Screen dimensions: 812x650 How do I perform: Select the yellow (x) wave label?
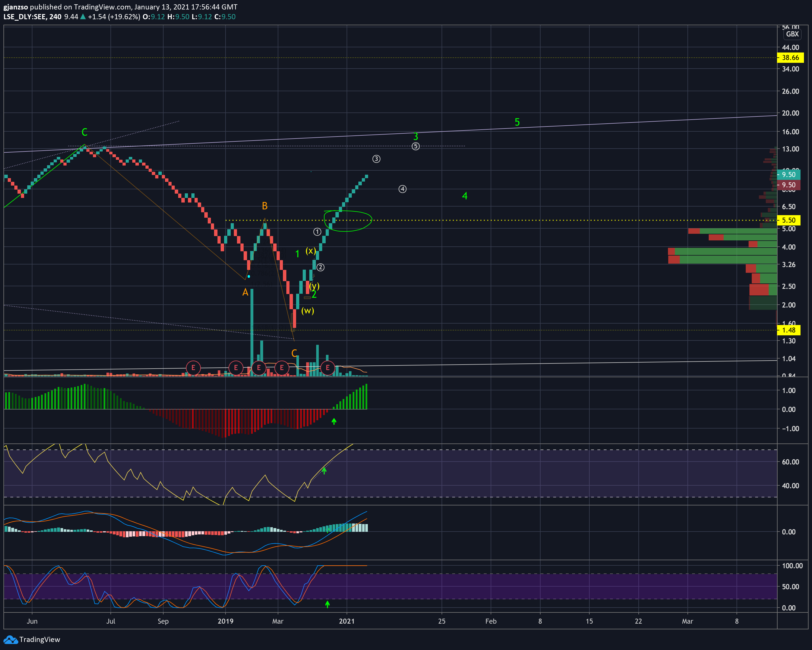311,251
